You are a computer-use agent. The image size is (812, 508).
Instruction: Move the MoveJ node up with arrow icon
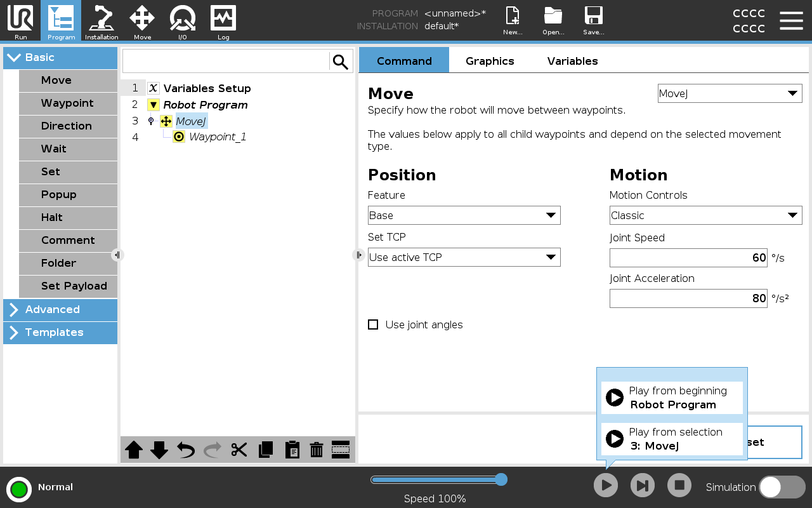134,450
